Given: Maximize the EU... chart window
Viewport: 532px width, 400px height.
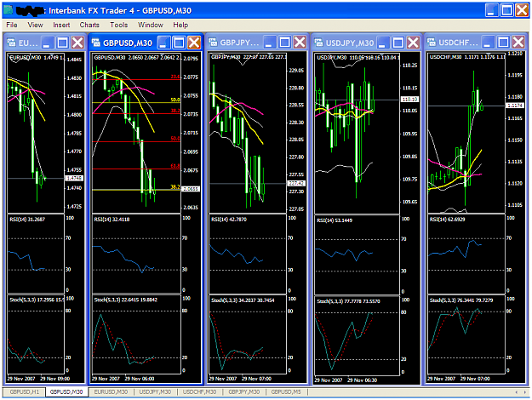Looking at the screenshot, I should pyautogui.click(x=62, y=43).
